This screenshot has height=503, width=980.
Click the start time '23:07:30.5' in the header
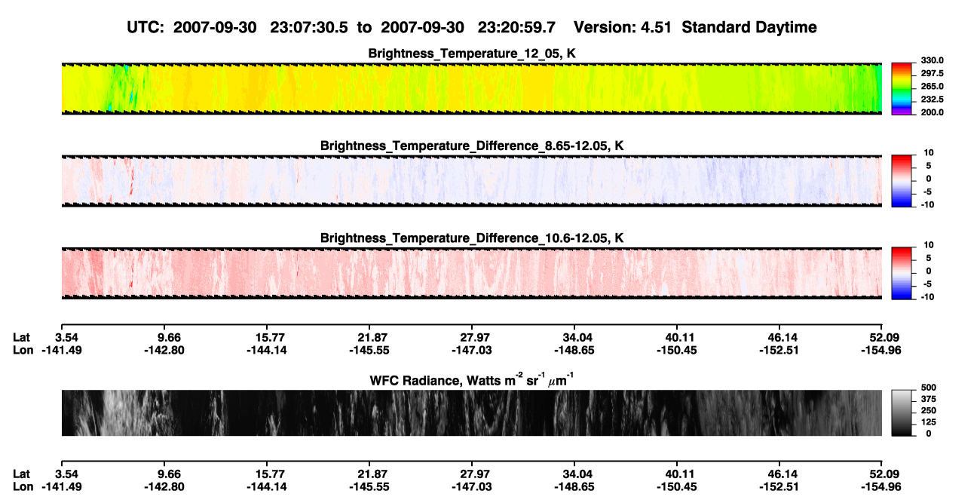coord(308,27)
